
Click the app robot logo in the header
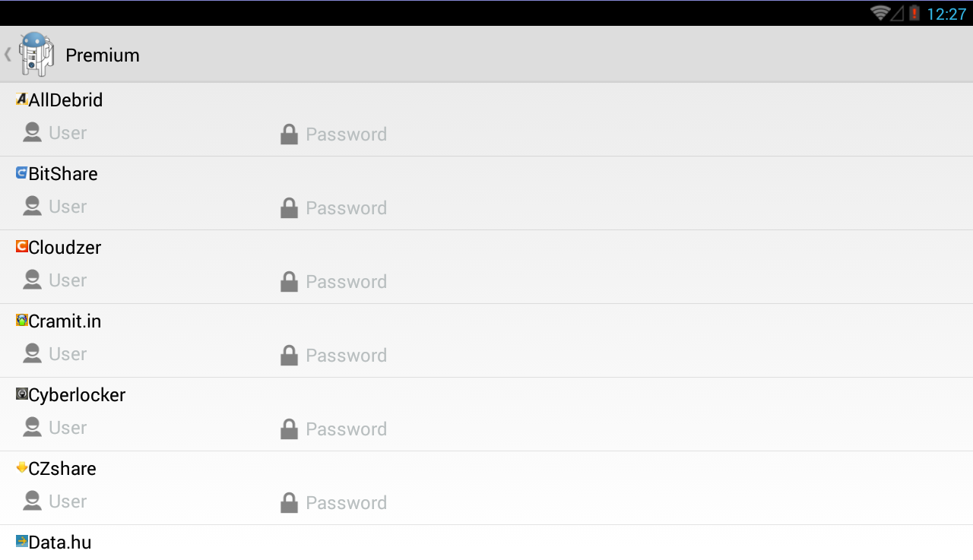pos(35,54)
